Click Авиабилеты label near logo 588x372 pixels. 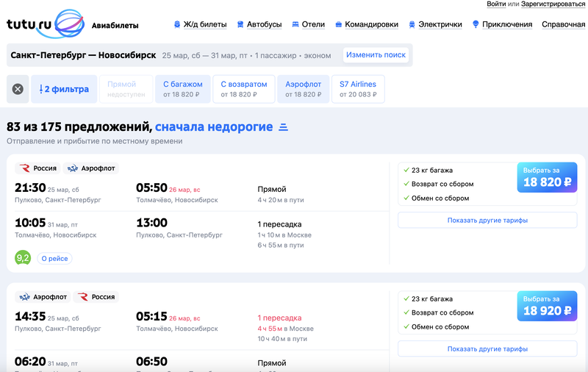tap(115, 26)
